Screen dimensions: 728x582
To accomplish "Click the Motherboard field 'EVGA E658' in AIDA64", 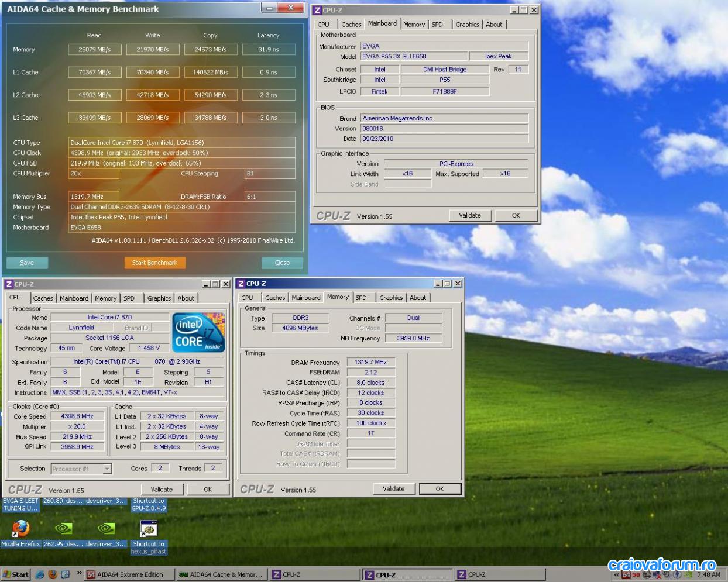I will 181,228.
